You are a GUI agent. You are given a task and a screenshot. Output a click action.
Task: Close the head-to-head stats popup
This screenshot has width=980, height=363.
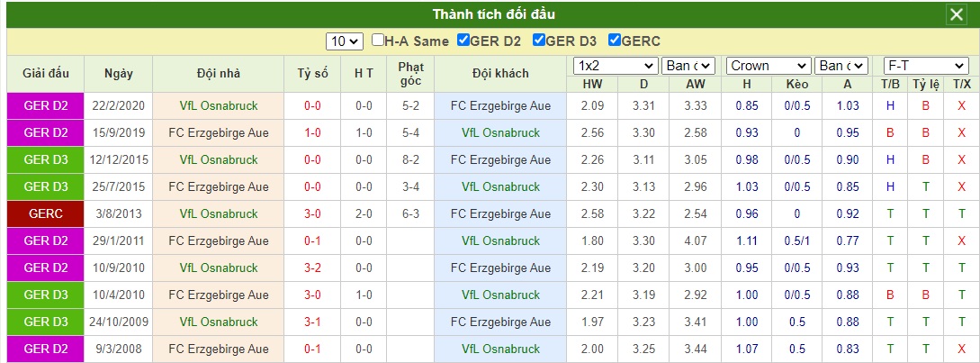[x=957, y=14]
